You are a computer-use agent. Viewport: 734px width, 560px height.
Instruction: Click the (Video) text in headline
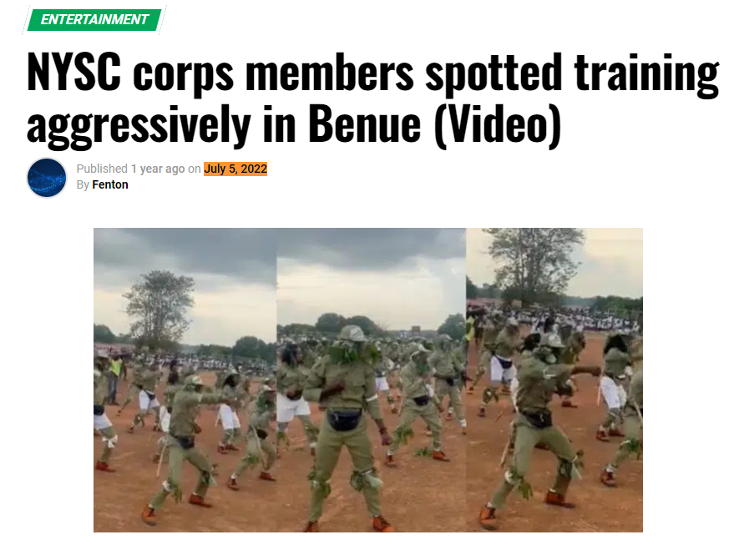(498, 124)
